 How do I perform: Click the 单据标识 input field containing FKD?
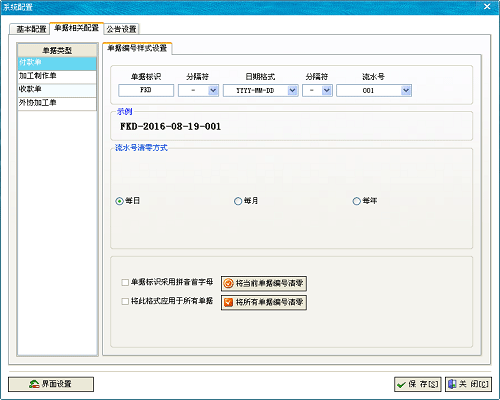click(x=146, y=90)
